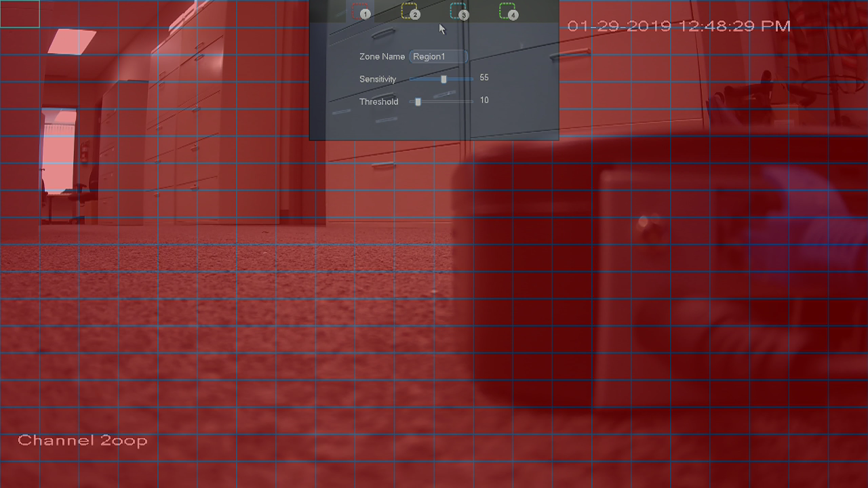Viewport: 868px width, 488px height.
Task: Click the Threshold slider handle
Action: click(x=418, y=102)
